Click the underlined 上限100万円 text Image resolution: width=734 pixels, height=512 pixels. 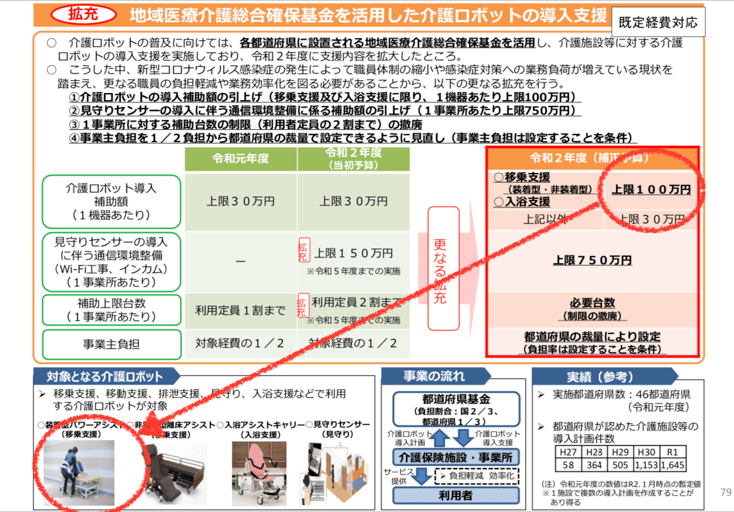click(x=651, y=190)
